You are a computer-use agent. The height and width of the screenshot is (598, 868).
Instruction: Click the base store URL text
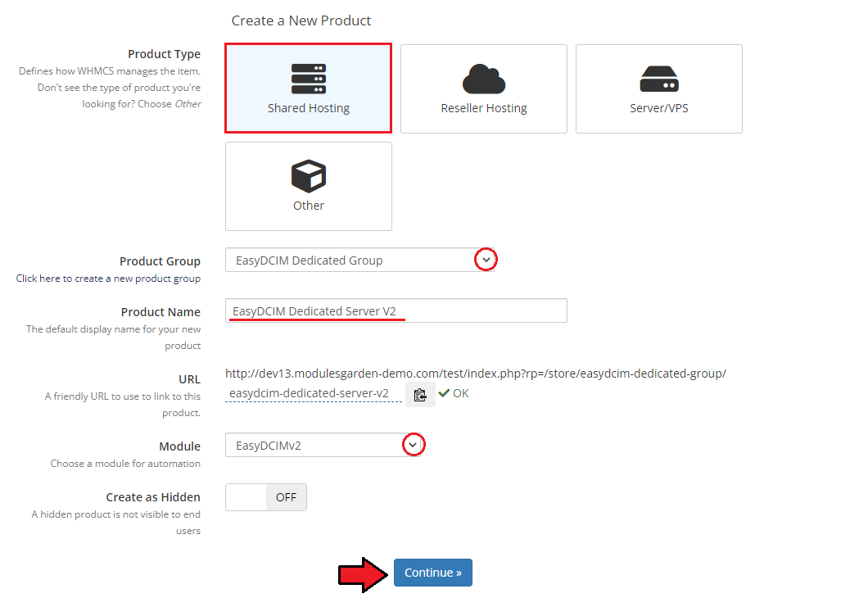[476, 374]
